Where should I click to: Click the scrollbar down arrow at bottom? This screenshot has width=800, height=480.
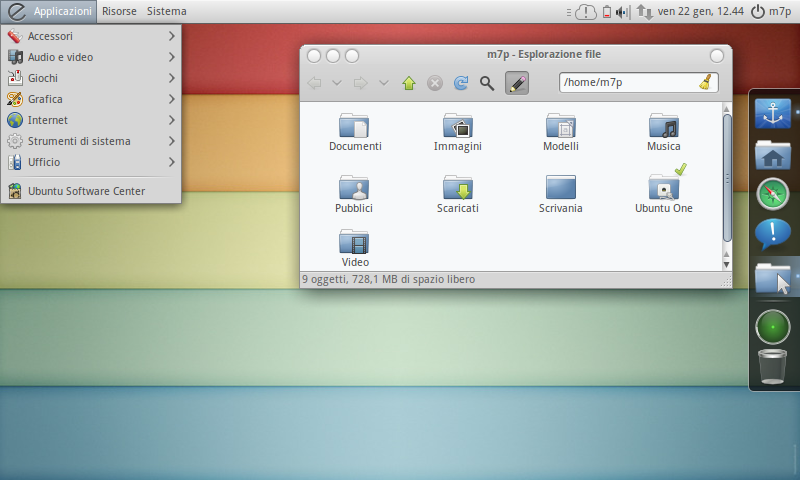click(727, 265)
